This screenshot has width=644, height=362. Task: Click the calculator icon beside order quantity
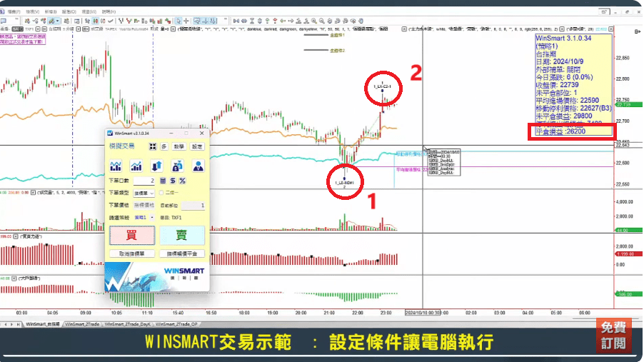click(163, 181)
